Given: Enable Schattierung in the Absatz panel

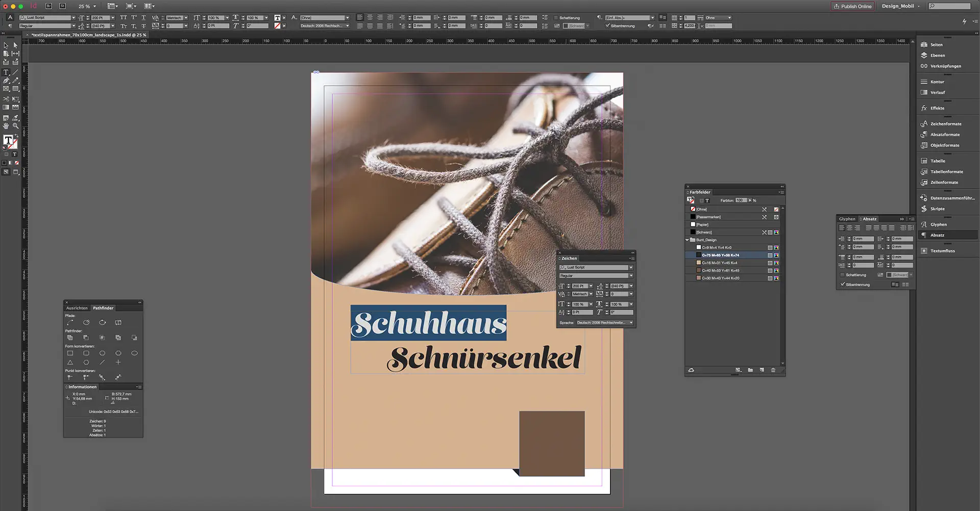Looking at the screenshot, I should (x=842, y=274).
